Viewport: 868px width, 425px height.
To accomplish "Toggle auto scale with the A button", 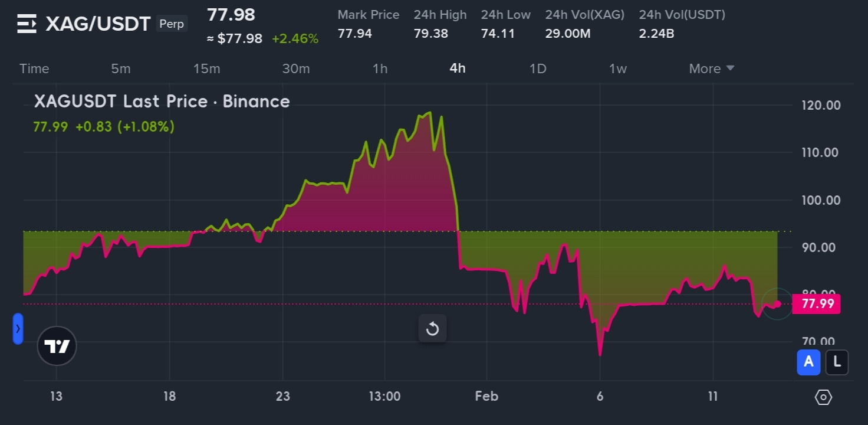I will (808, 362).
